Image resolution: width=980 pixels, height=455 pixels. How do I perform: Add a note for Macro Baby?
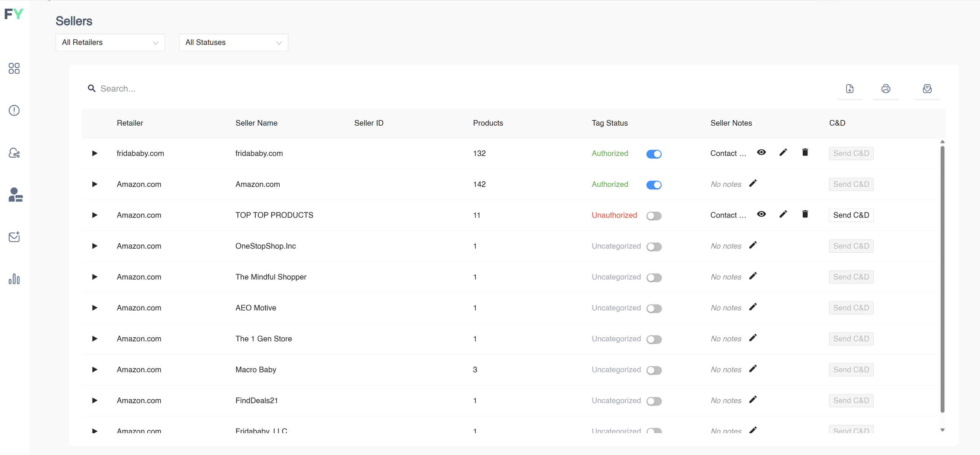point(753,369)
